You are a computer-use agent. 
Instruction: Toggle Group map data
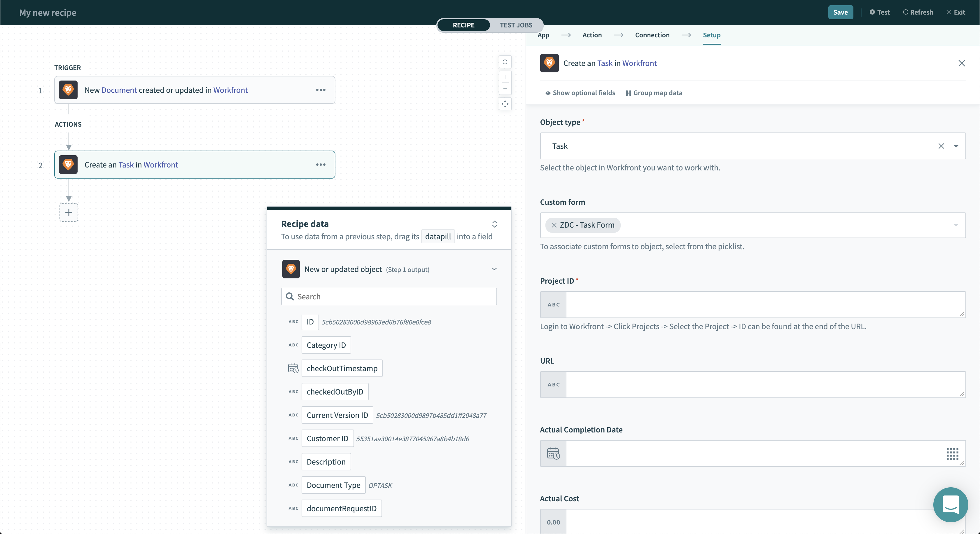pos(654,93)
